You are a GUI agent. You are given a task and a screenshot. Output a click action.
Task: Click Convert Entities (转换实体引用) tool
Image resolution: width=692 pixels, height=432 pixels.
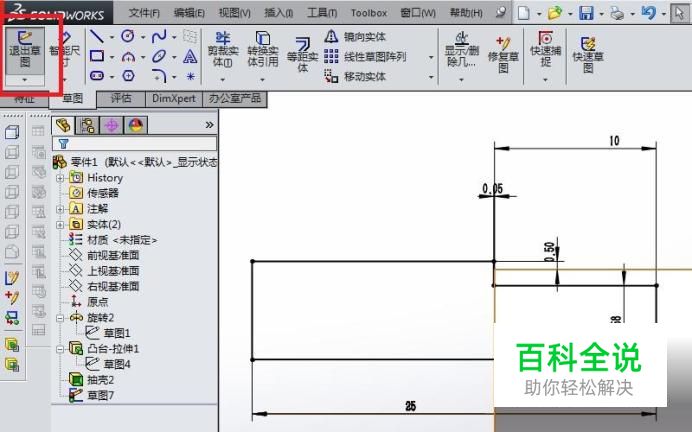(x=263, y=49)
